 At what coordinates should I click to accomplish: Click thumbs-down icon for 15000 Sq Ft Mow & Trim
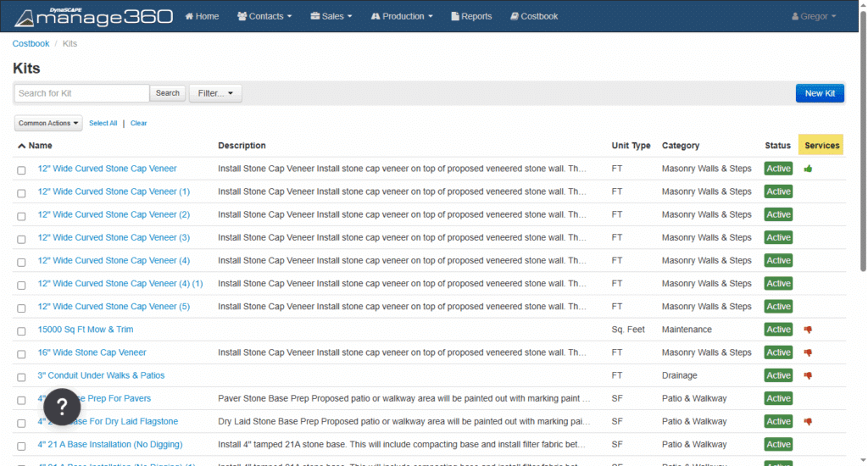pos(808,330)
